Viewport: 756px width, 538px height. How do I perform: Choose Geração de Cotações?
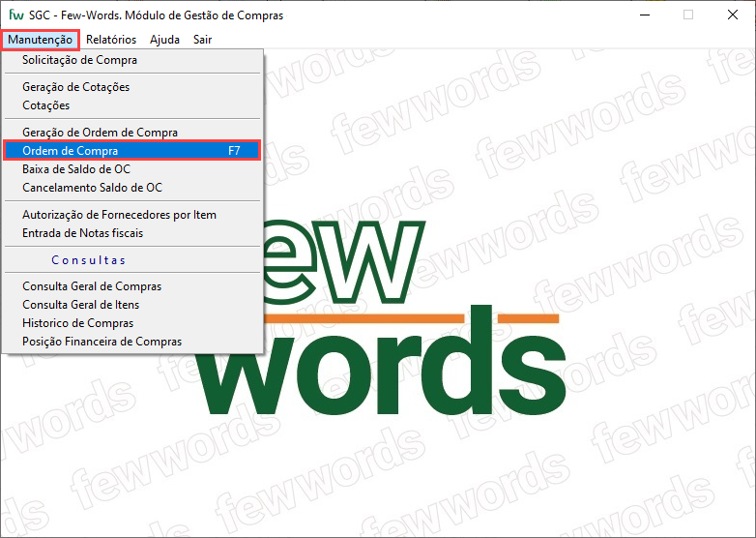132,87
